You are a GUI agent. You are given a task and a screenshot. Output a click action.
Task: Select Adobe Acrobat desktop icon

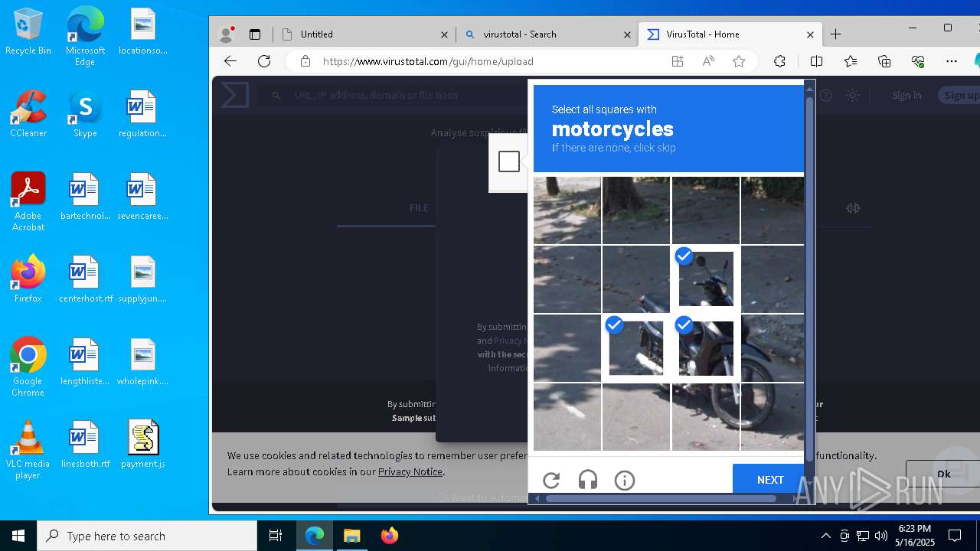tap(28, 202)
